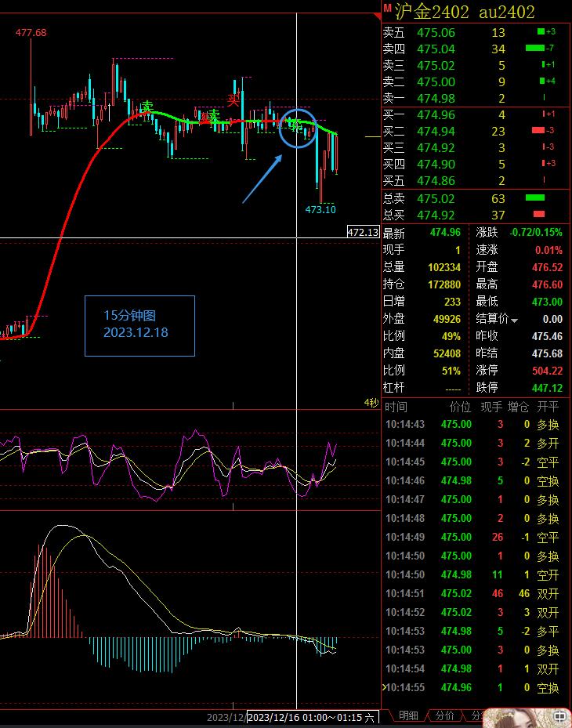
Task: Click the 时间 column header in the trade list
Action: (x=396, y=407)
